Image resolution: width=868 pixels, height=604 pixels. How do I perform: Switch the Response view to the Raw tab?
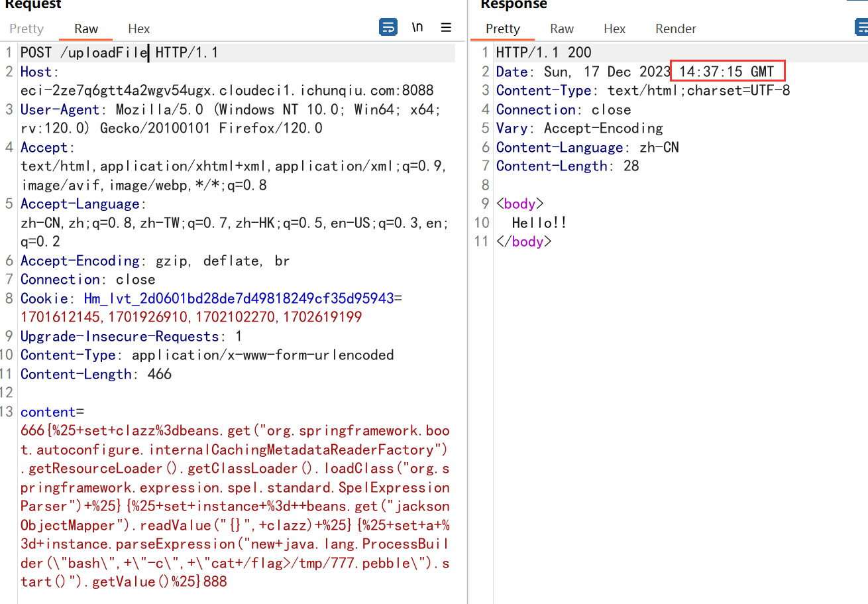[x=562, y=29]
